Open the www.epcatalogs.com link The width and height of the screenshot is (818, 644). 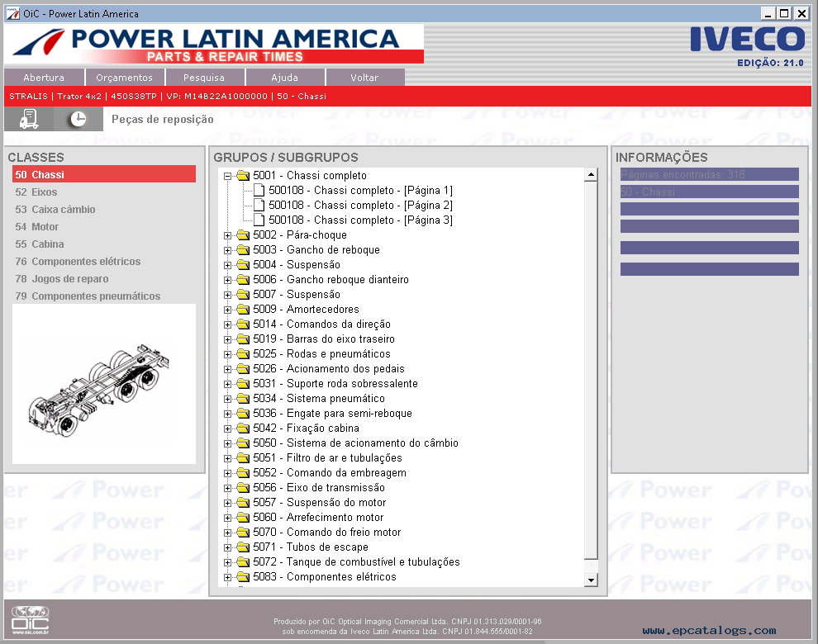[x=709, y=631]
